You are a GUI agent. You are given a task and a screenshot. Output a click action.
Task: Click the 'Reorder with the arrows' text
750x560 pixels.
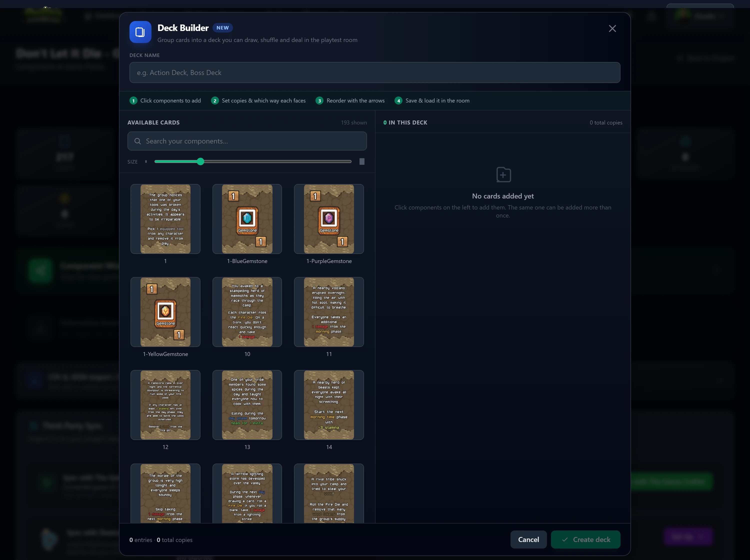coord(355,101)
